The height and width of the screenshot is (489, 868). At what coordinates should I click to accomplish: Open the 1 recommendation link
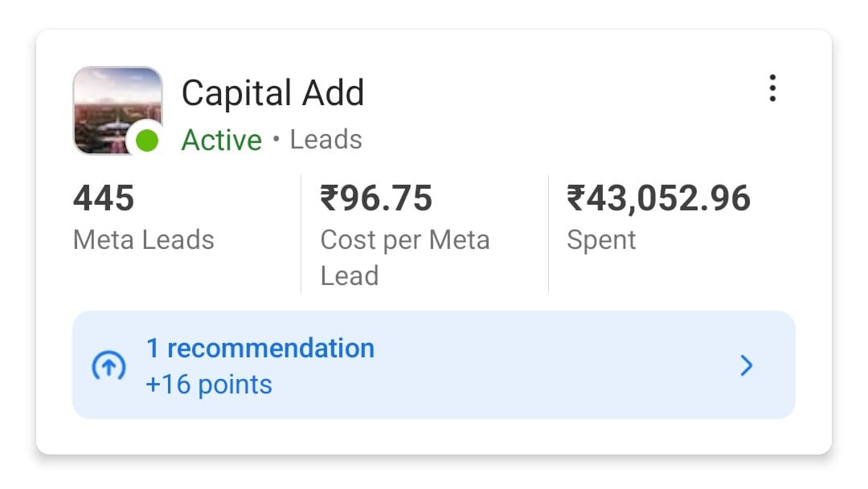(260, 348)
